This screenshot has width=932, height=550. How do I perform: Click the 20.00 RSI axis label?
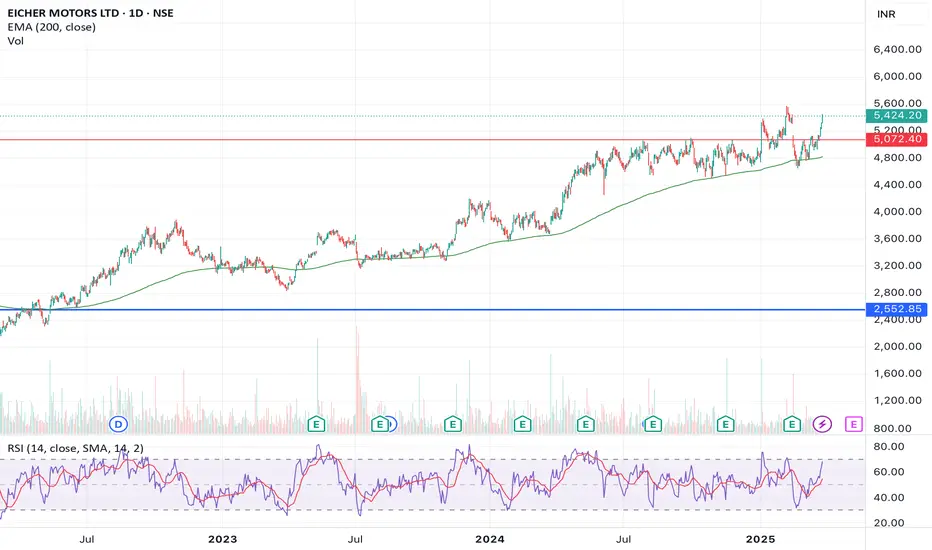tap(889, 523)
